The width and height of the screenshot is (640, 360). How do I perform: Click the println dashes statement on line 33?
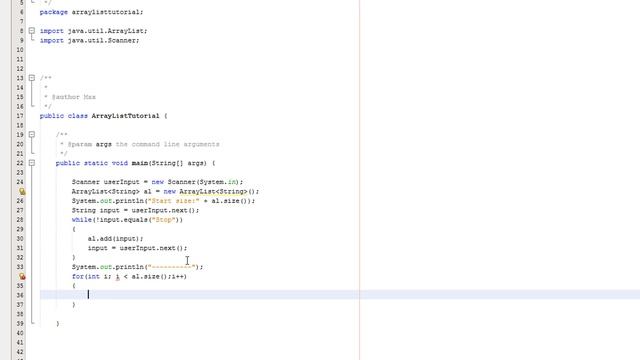click(138, 267)
